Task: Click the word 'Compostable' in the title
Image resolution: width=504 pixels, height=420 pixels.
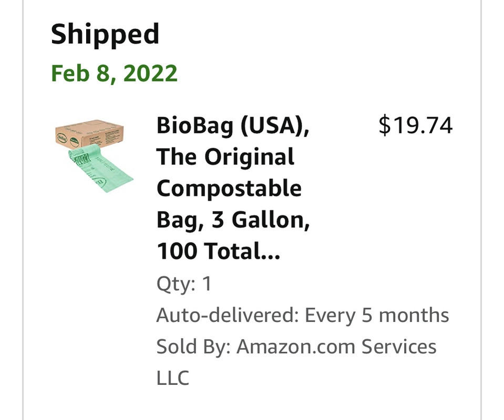Action: click(x=229, y=188)
